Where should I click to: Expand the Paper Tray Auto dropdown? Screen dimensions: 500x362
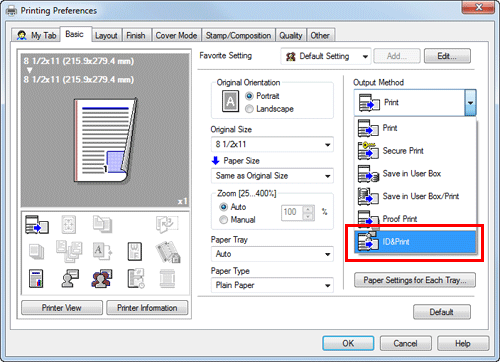click(272, 254)
